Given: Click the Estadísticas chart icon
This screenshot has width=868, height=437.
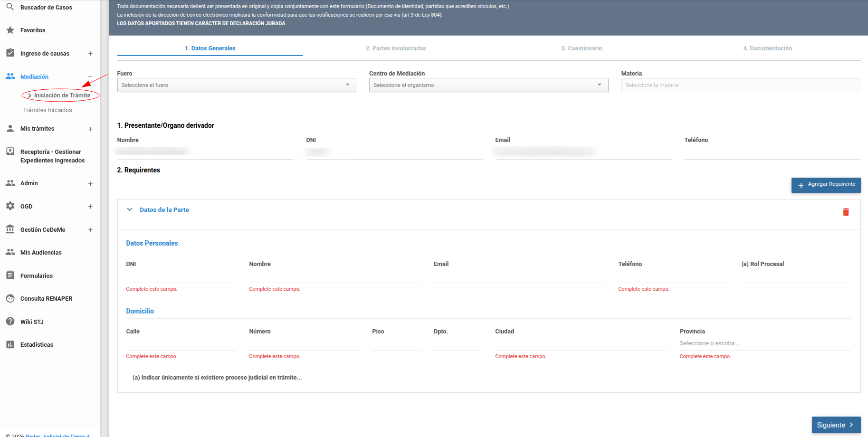Looking at the screenshot, I should 10,344.
